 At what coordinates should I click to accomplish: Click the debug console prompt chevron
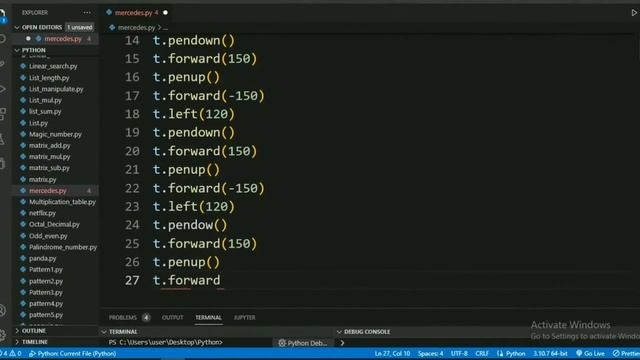click(342, 343)
